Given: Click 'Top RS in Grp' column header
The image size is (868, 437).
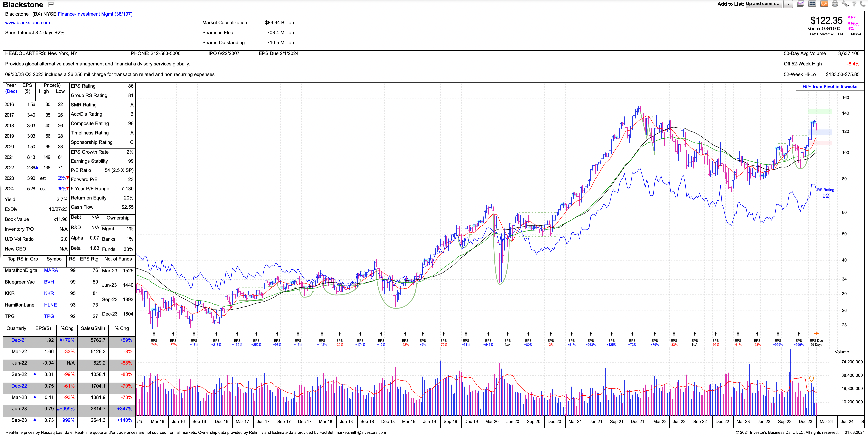Looking at the screenshot, I should pyautogui.click(x=23, y=259).
